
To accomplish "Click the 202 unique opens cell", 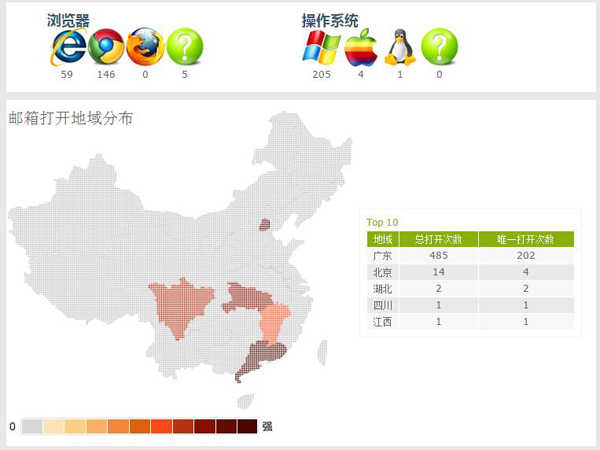I will [x=526, y=256].
